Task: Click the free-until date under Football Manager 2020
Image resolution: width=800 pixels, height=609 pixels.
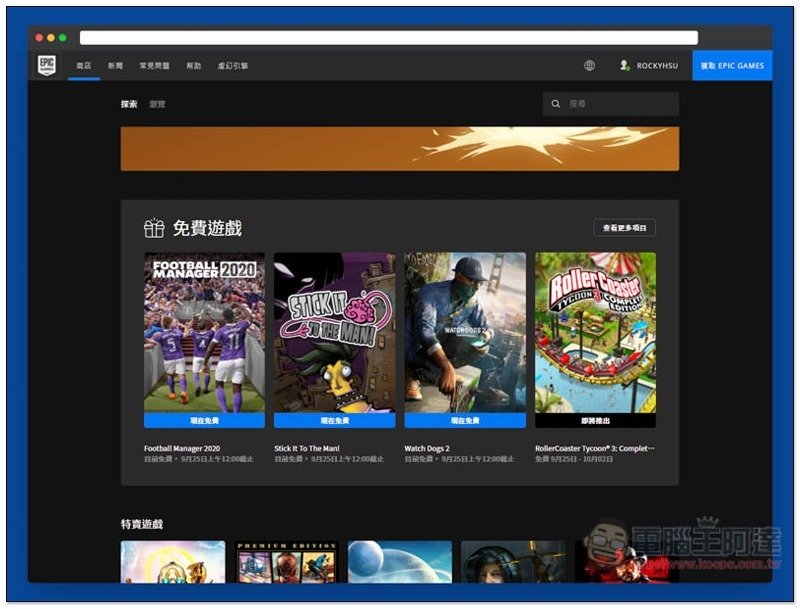Action: pos(198,459)
